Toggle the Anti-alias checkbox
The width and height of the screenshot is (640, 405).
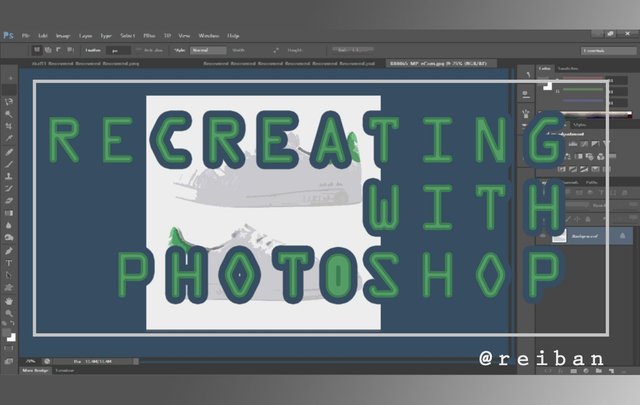(139, 50)
